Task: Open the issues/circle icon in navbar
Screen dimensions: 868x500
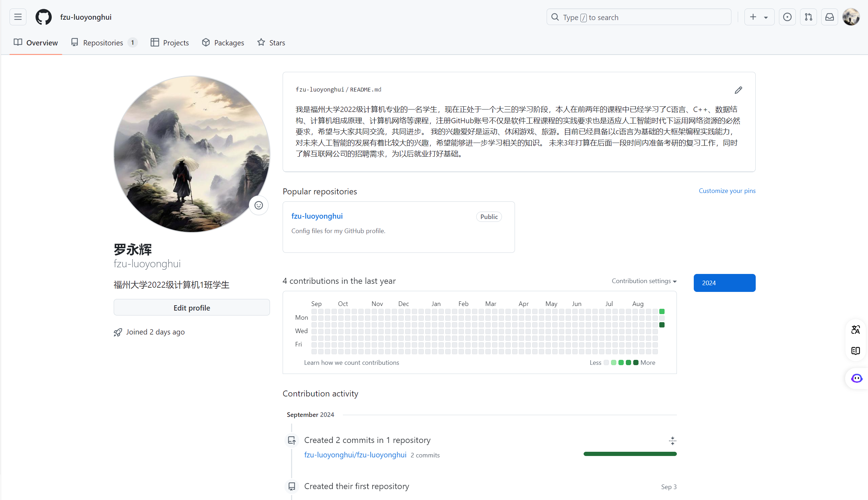Action: [787, 17]
